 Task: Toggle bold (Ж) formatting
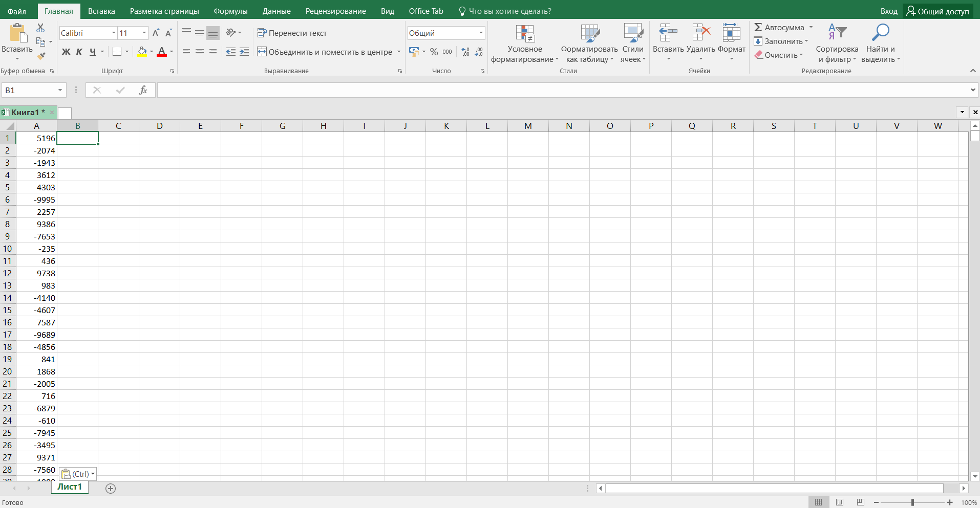click(66, 52)
